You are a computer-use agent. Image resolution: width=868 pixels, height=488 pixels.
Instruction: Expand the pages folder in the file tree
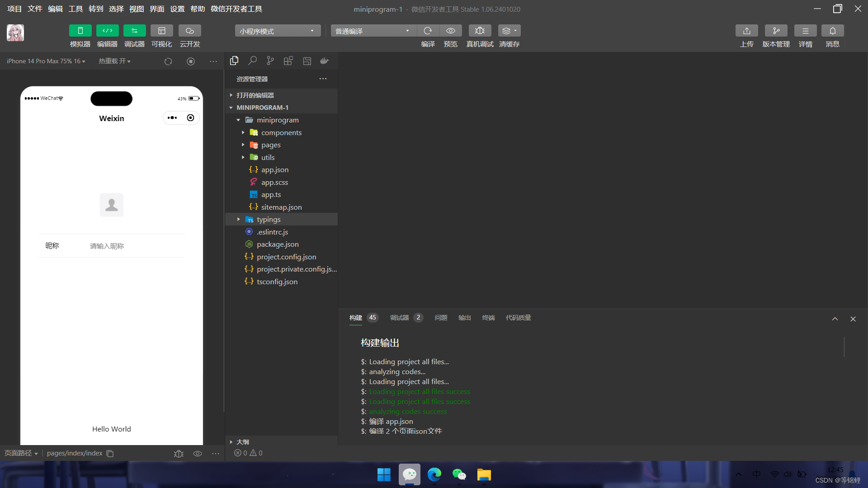click(x=271, y=145)
